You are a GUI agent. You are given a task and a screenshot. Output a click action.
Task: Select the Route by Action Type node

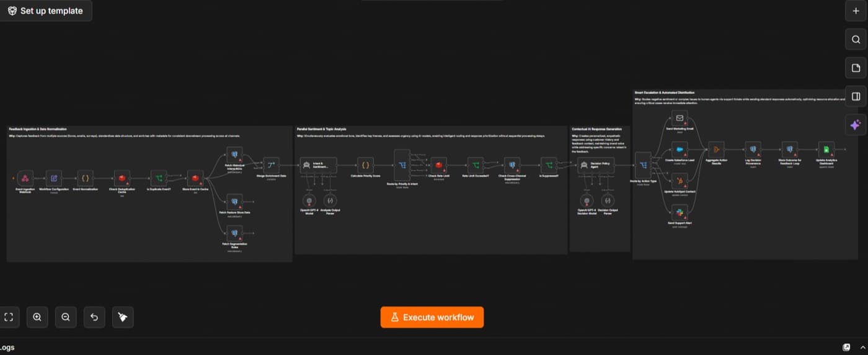[644, 165]
